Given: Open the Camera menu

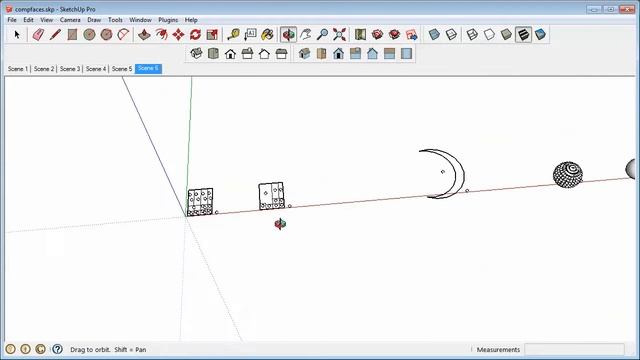Looking at the screenshot, I should point(70,20).
